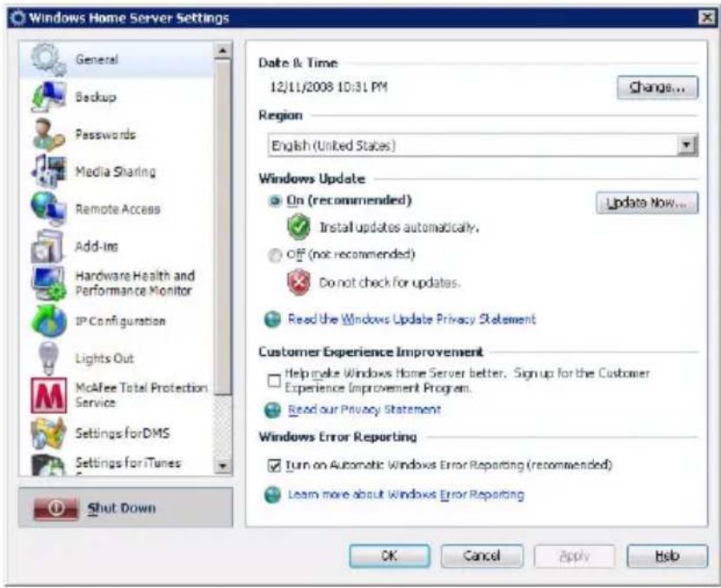This screenshot has height=588, width=721.
Task: Click the green shield install-updates icon
Action: point(299,227)
